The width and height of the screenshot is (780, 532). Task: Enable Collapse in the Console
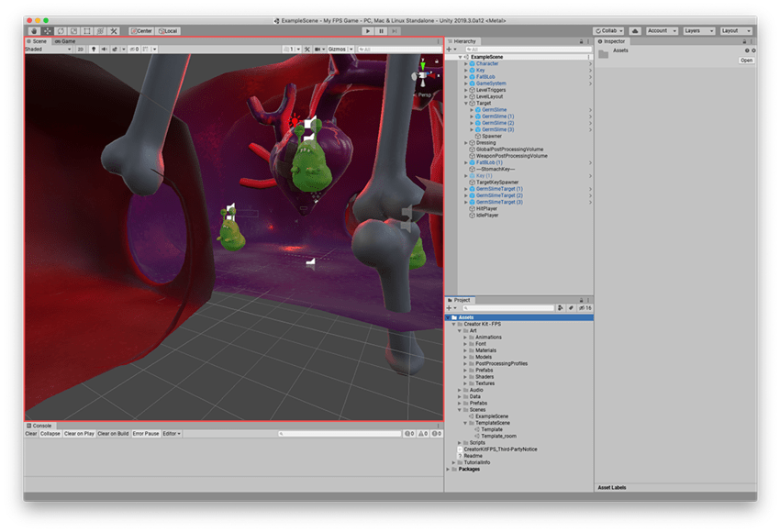pyautogui.click(x=50, y=433)
